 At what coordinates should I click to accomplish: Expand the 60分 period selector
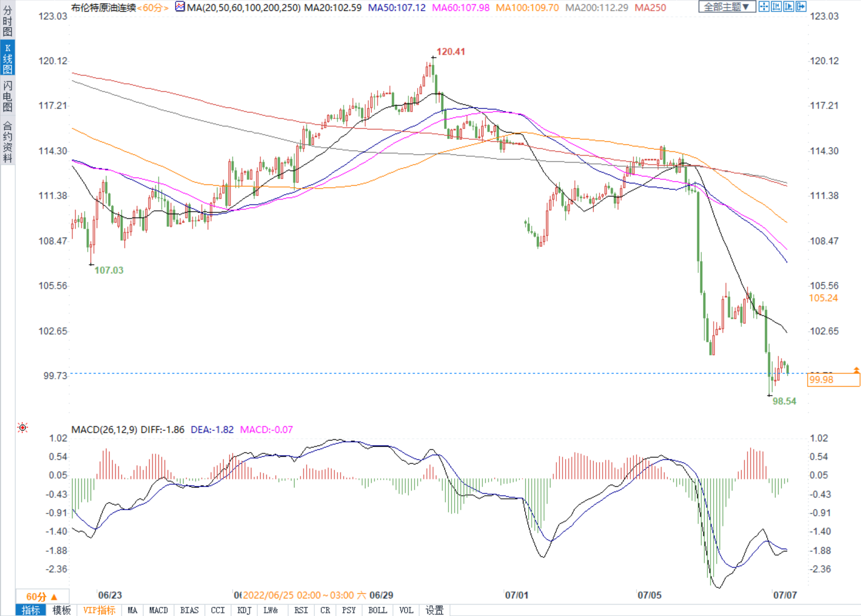point(42,596)
